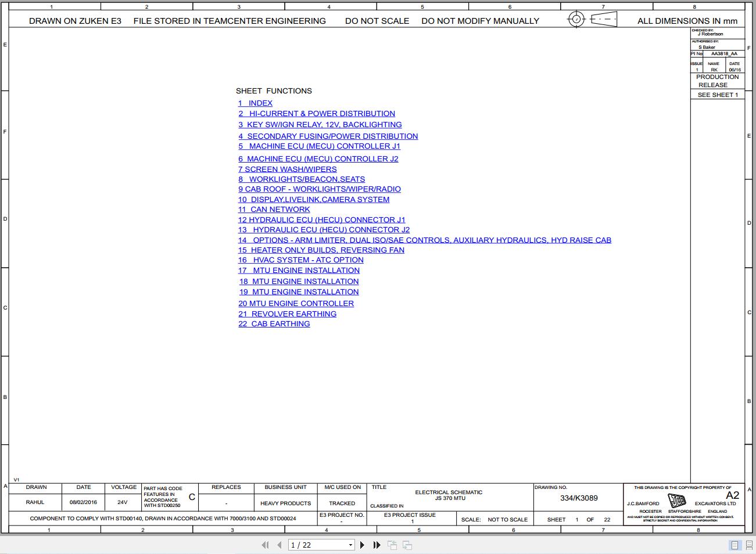Click the projection symbol in header
756x554 pixels.
[x=592, y=19]
